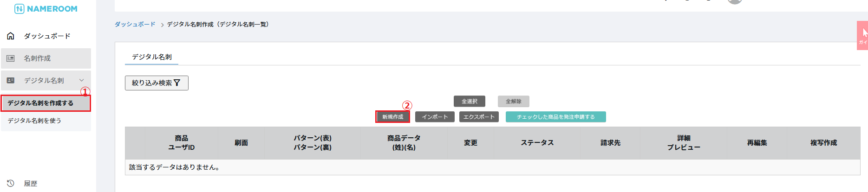Collapse the デジタル名刺 sidebar chevron
This screenshot has width=868, height=192.
coord(82,81)
